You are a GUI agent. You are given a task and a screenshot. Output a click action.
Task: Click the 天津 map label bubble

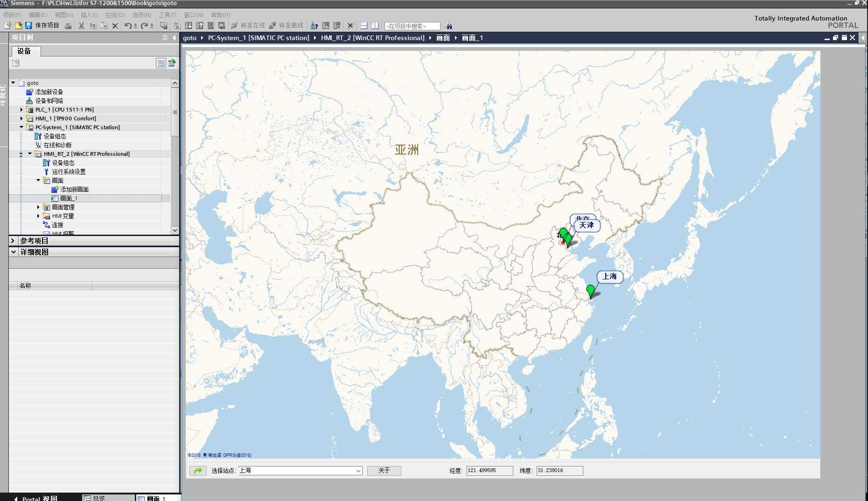tap(587, 225)
